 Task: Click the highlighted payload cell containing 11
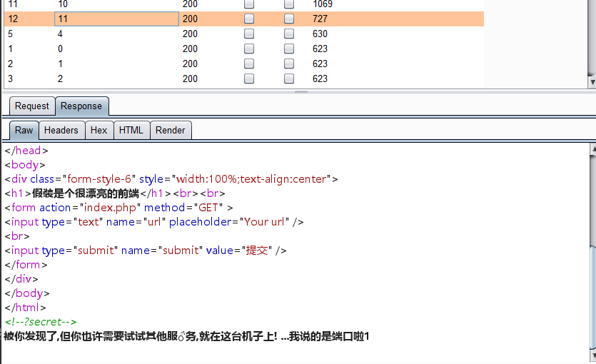coord(116,19)
